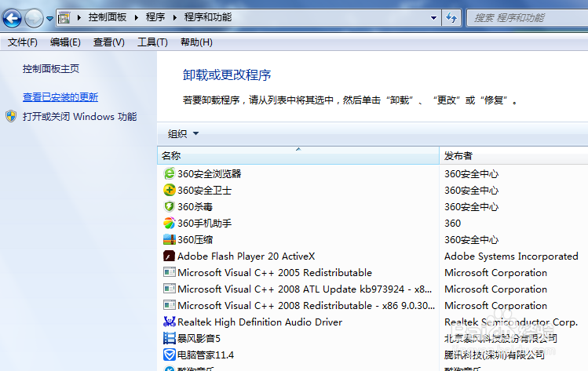Select Visual C++ 2008 Redistributable x86 9.0.30

point(306,306)
